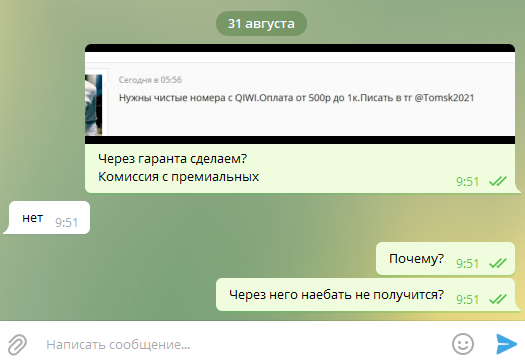This screenshot has height=361, width=525.
Task: Click the paperclip attach file icon
Action: click(x=17, y=345)
